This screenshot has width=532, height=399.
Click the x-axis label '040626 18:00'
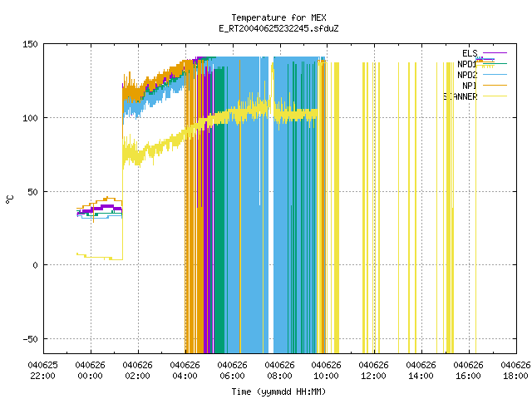[x=515, y=371]
